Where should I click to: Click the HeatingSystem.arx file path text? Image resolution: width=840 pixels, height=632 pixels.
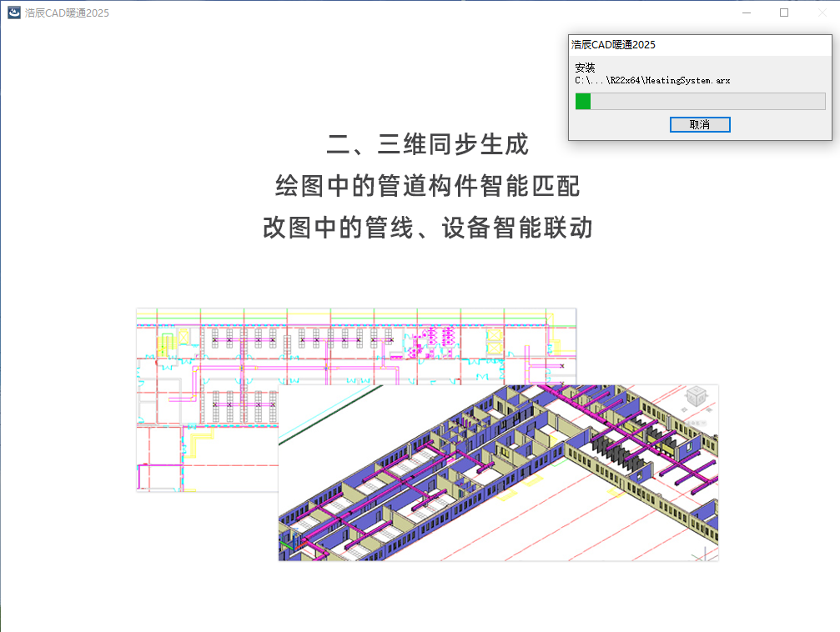651,82
